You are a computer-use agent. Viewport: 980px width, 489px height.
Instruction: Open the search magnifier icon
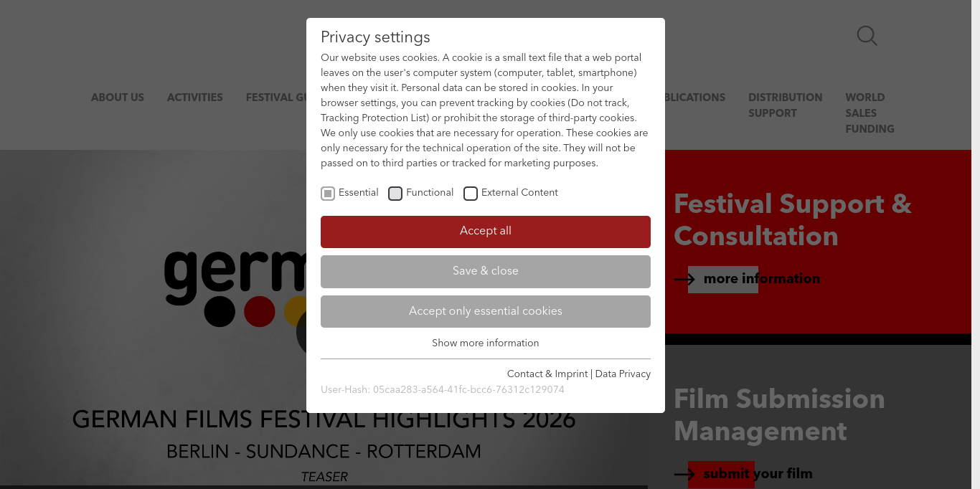[x=867, y=35]
